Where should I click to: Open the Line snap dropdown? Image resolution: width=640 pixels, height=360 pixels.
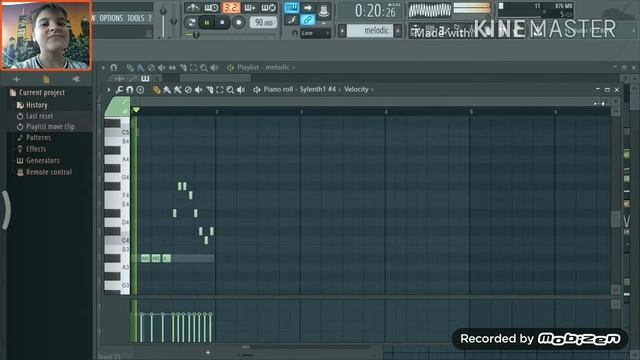click(315, 33)
